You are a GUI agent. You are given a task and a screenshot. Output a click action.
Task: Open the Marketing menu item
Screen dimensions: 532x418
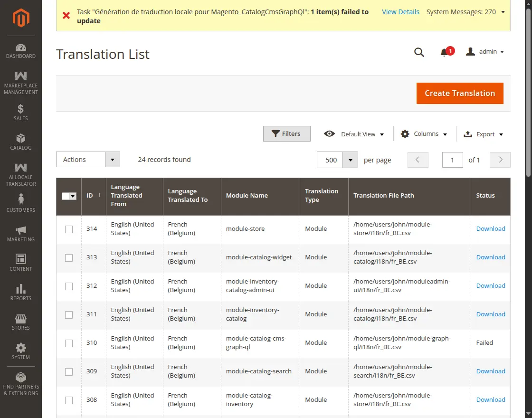21,234
